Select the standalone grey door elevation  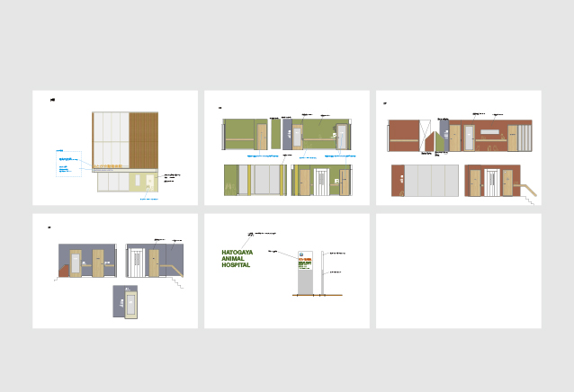125,302
